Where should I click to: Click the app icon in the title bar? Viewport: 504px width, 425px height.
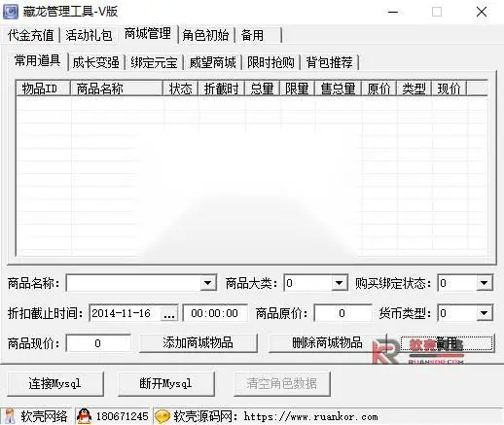11,12
